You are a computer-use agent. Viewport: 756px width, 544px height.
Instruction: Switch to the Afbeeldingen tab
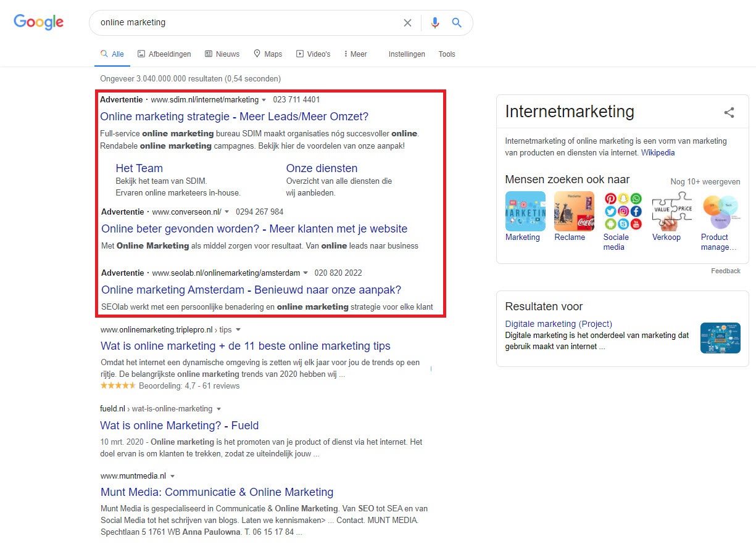click(164, 54)
